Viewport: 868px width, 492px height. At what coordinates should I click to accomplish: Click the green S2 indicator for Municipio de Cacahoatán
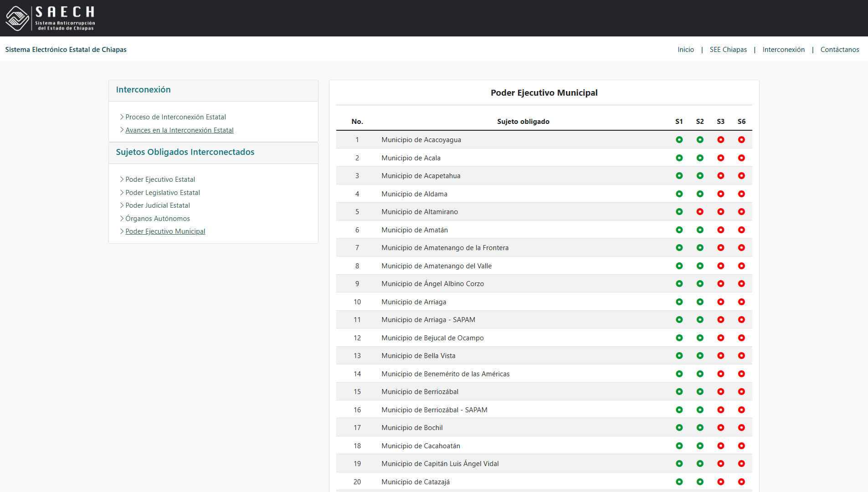pyautogui.click(x=700, y=446)
